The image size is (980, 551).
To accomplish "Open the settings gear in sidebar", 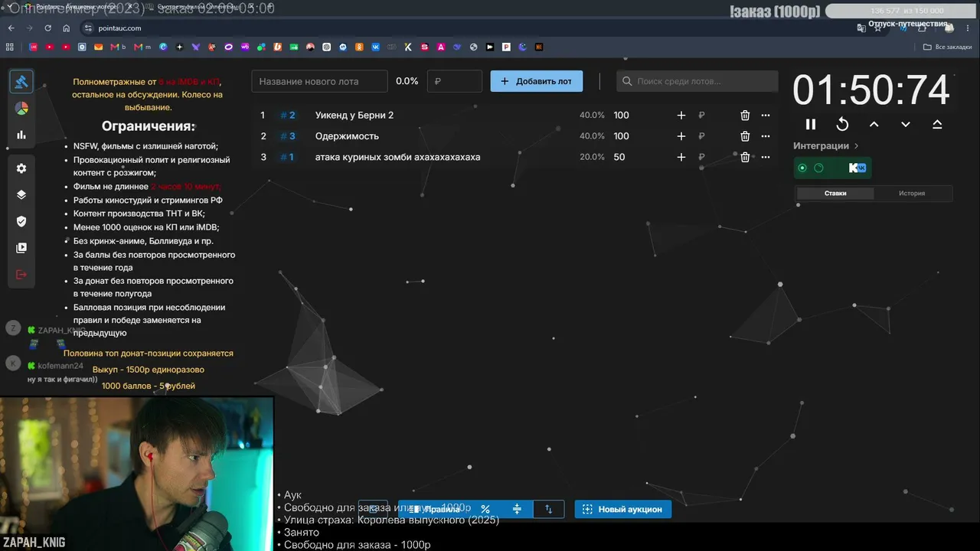I will click(x=21, y=168).
